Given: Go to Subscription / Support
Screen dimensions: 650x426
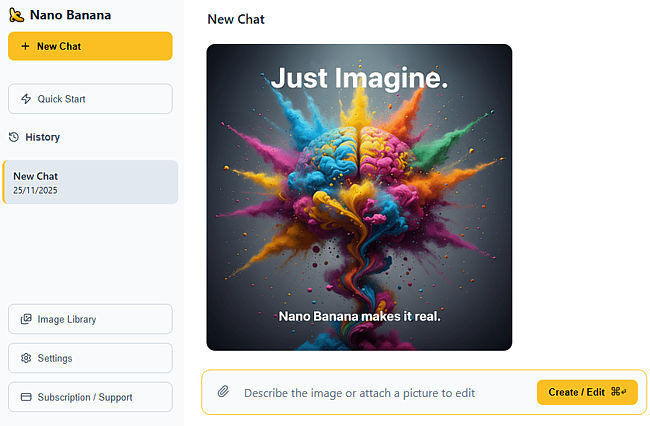Looking at the screenshot, I should coord(90,397).
